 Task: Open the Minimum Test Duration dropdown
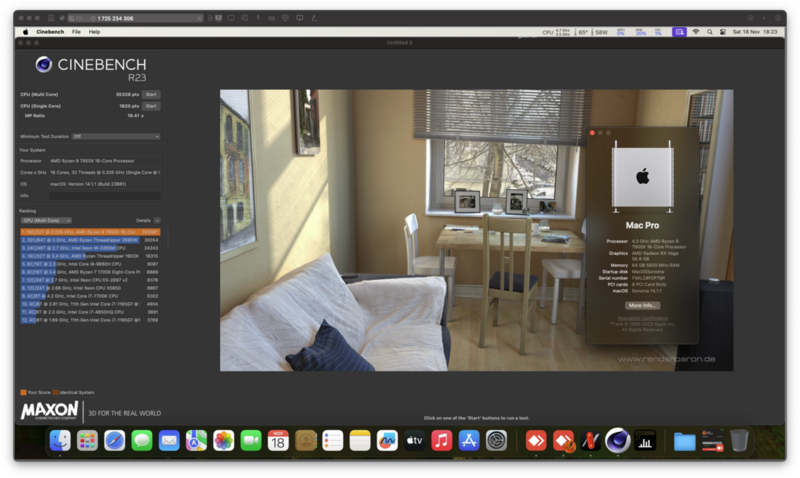click(x=115, y=136)
